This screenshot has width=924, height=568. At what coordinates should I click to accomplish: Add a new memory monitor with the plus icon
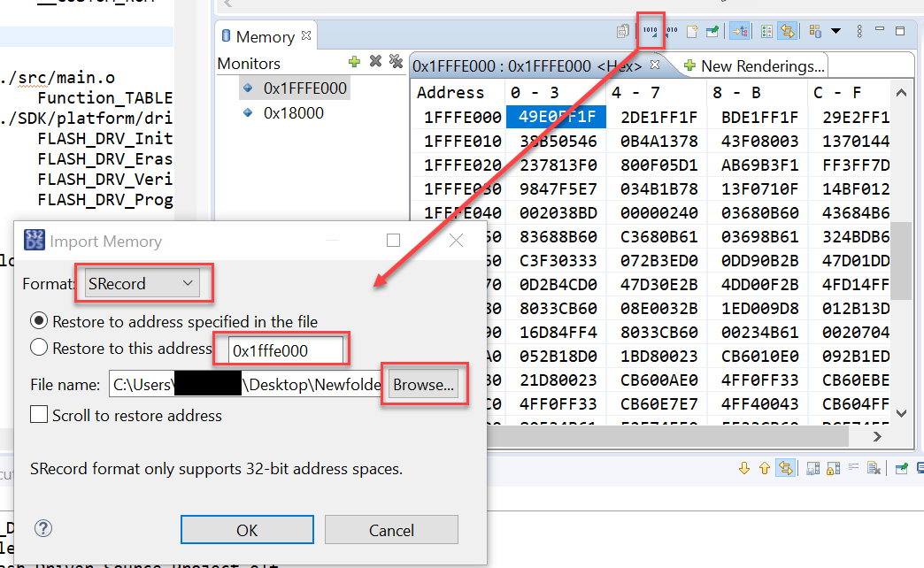pyautogui.click(x=354, y=62)
